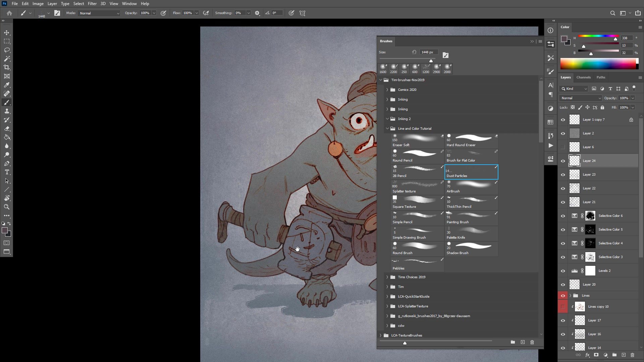Viewport: 644px width, 362px height.
Task: Select the Zoom tool
Action: 7,207
